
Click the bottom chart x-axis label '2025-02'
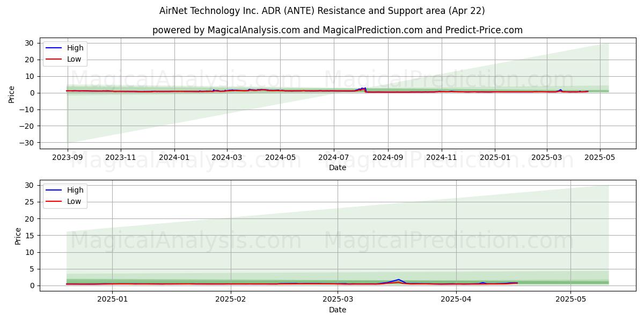pyautogui.click(x=231, y=301)
